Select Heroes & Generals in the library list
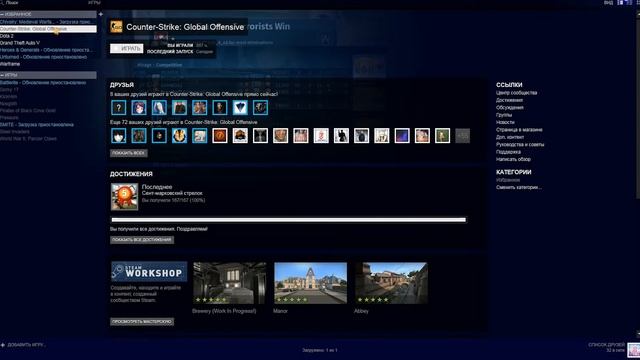The image size is (640, 360). click(x=48, y=50)
